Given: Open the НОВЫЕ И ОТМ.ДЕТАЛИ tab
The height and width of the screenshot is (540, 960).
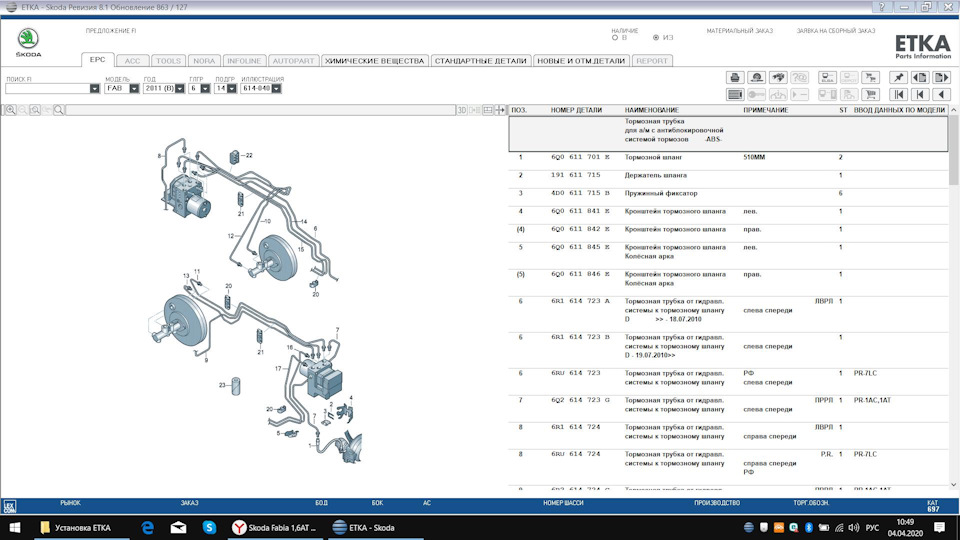Looking at the screenshot, I should pos(580,61).
